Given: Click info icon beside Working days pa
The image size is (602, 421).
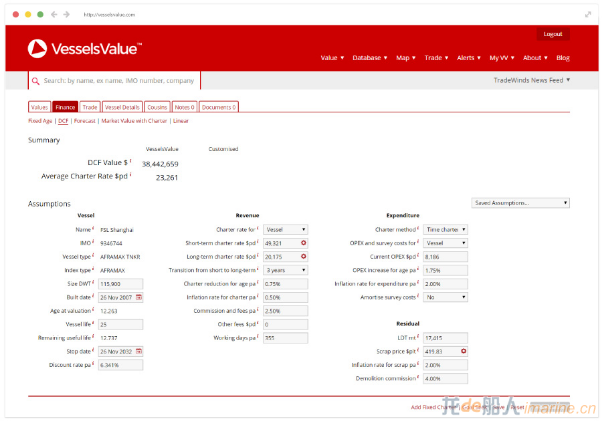Looking at the screenshot, I should [258, 336].
